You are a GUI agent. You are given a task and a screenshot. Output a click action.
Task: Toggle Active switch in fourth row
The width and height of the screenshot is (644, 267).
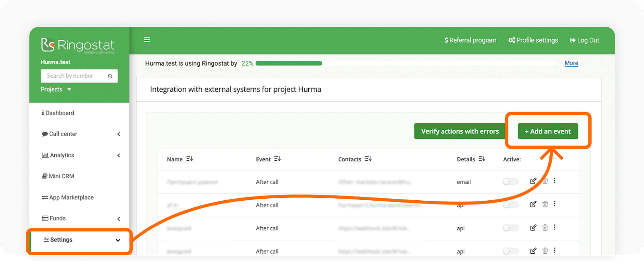[511, 251]
